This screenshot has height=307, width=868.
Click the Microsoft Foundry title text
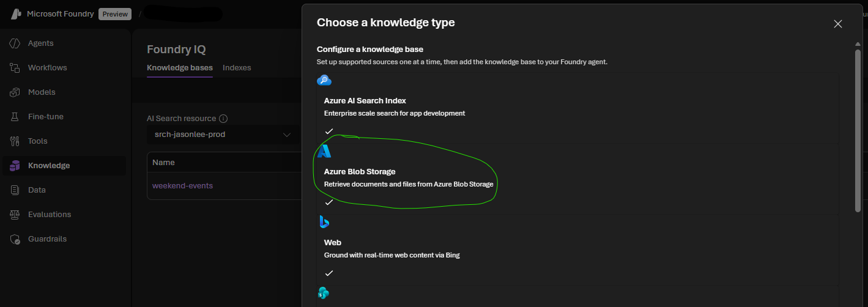point(61,14)
